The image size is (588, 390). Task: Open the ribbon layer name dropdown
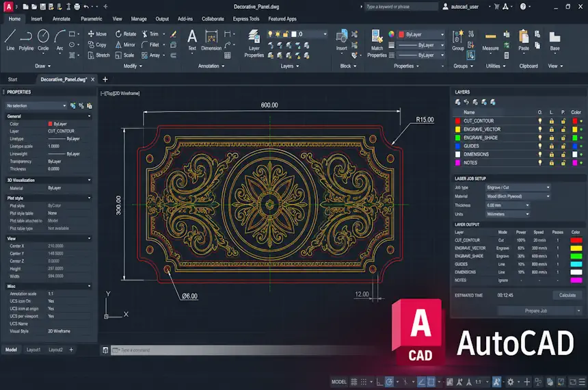(x=297, y=34)
